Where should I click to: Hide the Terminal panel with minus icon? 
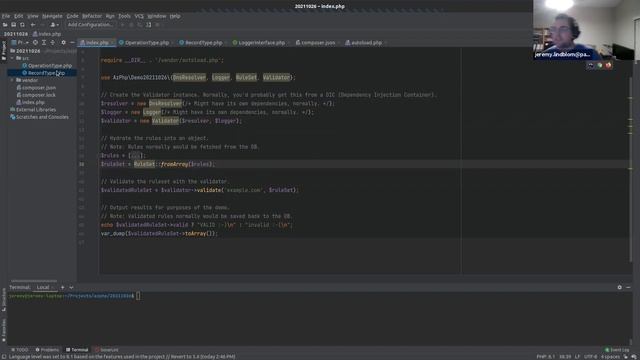[x=628, y=287]
